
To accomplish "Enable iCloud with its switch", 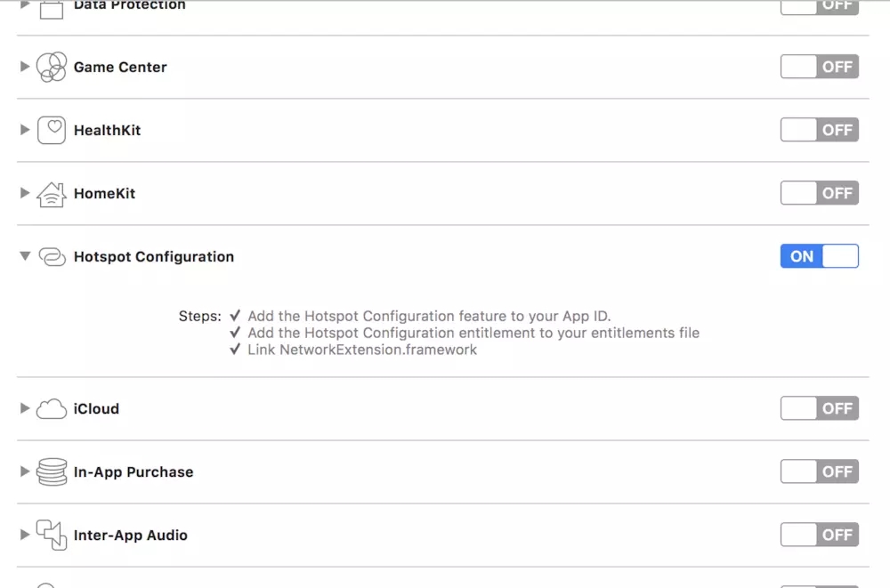I will (x=819, y=408).
